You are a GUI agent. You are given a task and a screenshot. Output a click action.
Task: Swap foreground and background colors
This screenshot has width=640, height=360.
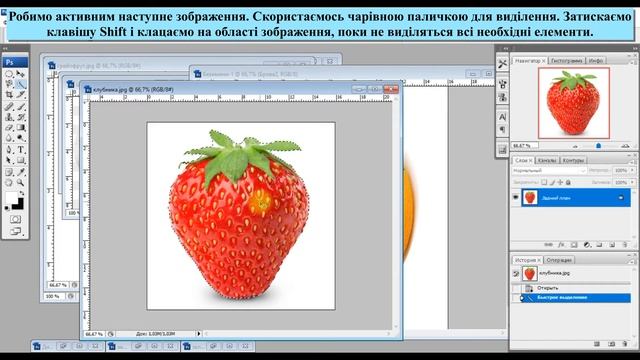point(22,193)
